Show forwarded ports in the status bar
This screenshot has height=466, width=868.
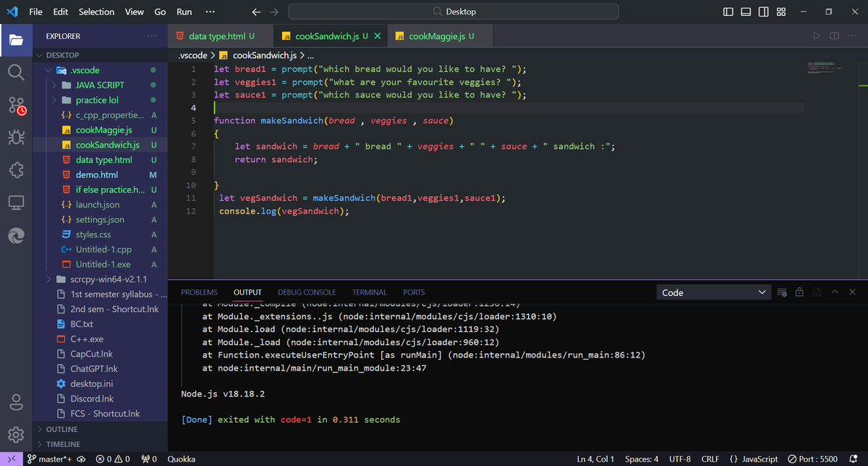click(x=150, y=459)
